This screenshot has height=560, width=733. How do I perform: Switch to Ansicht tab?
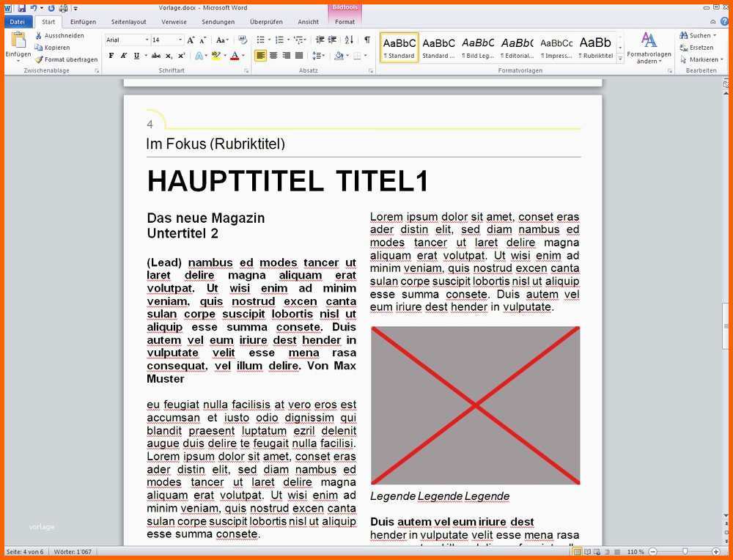308,21
